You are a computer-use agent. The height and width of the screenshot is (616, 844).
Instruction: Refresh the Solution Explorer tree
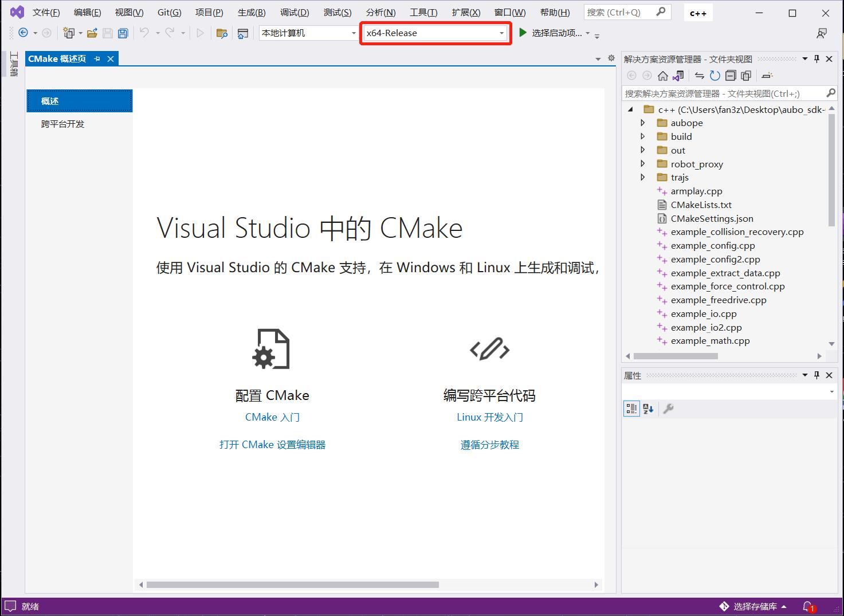pyautogui.click(x=715, y=76)
